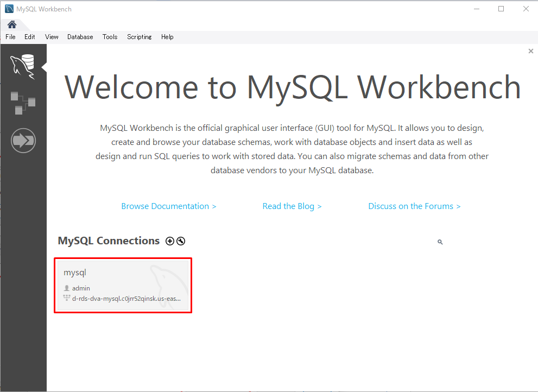The width and height of the screenshot is (538, 392).
Task: Add a new MySQL connection
Action: (170, 241)
